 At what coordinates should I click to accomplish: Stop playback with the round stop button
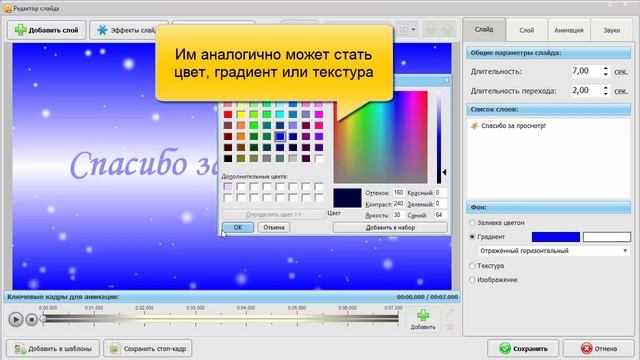tap(31, 319)
